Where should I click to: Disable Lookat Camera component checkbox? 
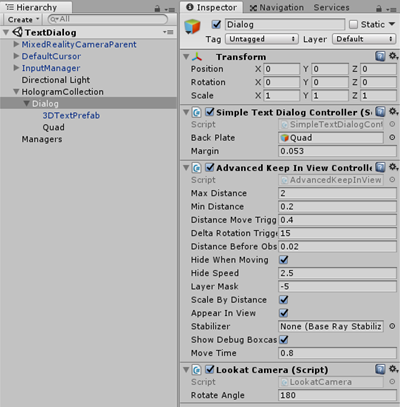(210, 369)
